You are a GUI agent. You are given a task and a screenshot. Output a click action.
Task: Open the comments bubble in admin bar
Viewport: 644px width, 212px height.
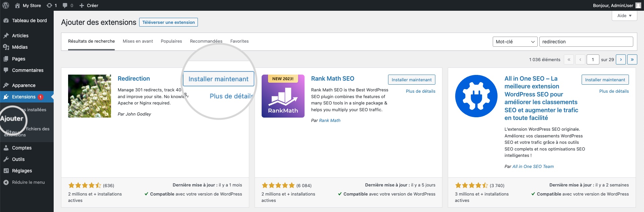click(68, 5)
